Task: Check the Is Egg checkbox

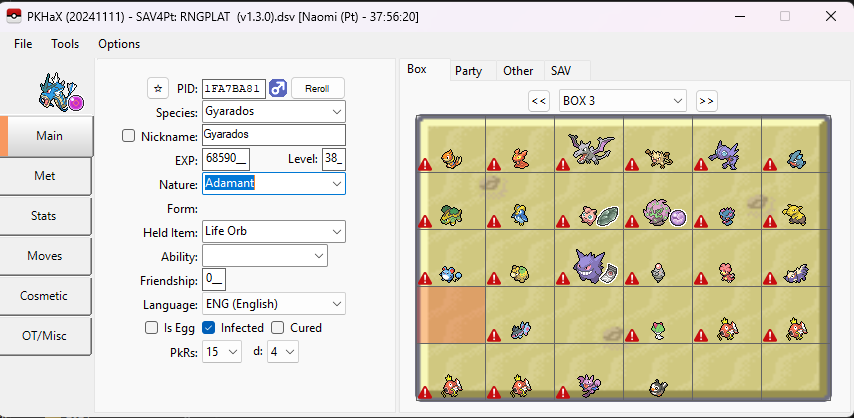Action: point(151,328)
